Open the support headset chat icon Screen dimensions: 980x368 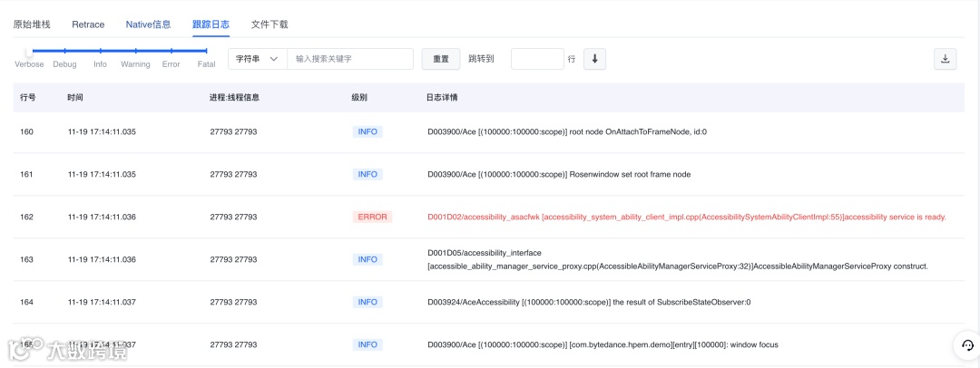(967, 345)
